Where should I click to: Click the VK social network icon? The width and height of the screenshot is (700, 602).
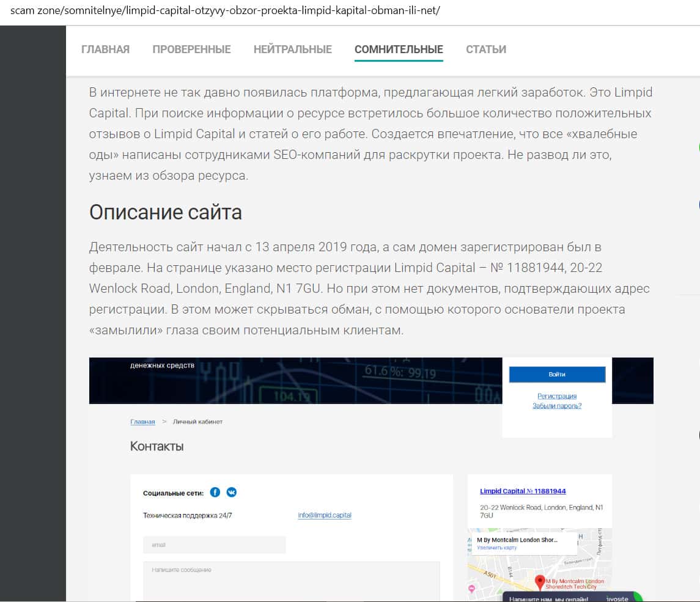(231, 492)
